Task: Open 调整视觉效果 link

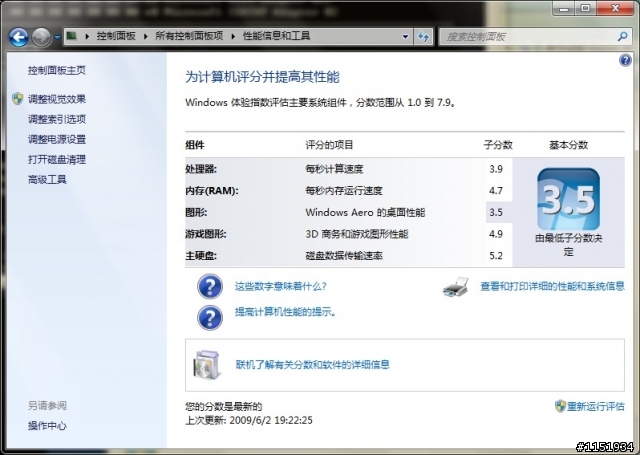Action: coord(57,99)
